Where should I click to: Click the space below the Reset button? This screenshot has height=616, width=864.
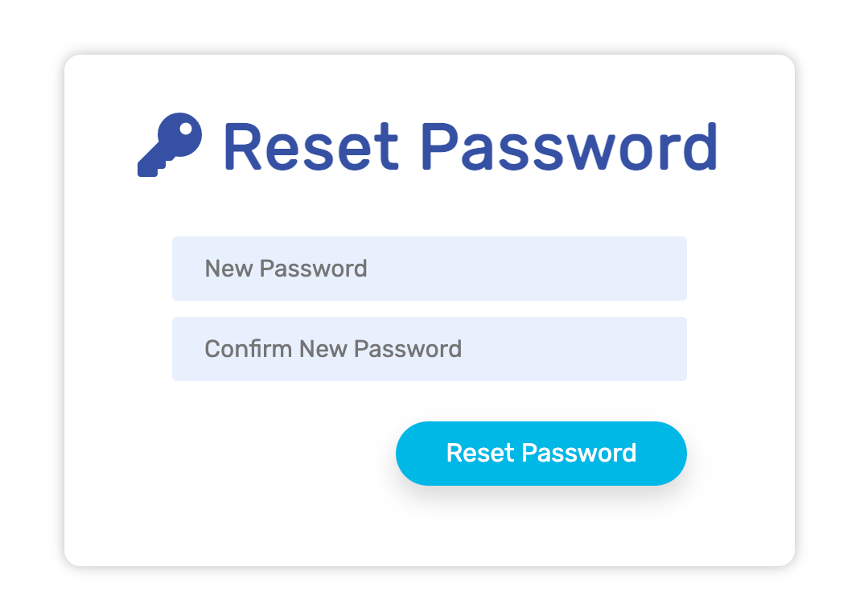click(x=541, y=527)
